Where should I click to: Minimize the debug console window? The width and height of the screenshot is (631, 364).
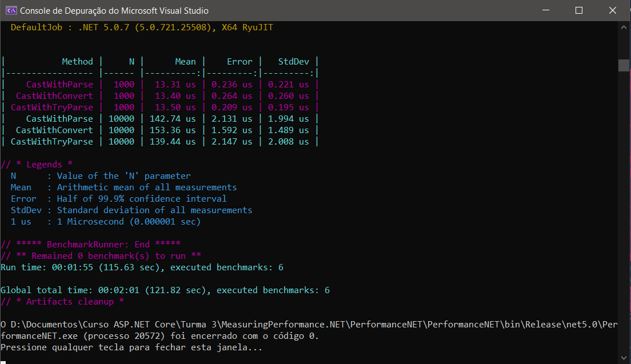pos(546,10)
